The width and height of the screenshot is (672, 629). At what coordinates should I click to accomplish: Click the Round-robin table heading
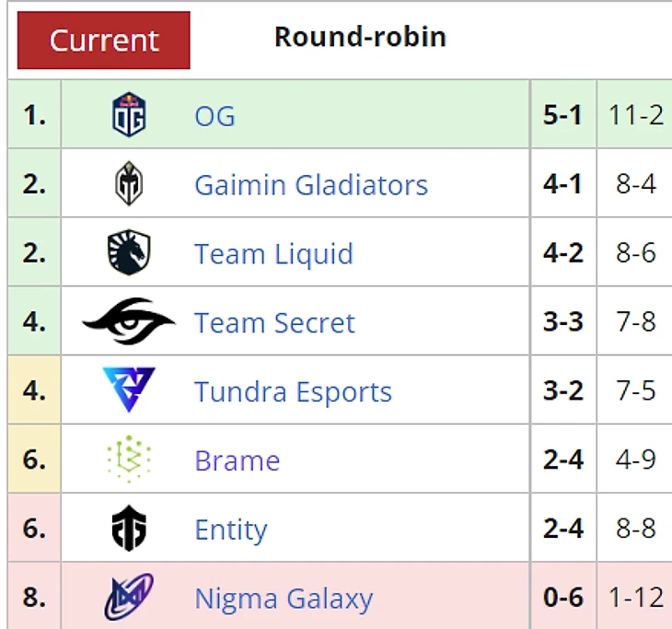click(x=360, y=37)
